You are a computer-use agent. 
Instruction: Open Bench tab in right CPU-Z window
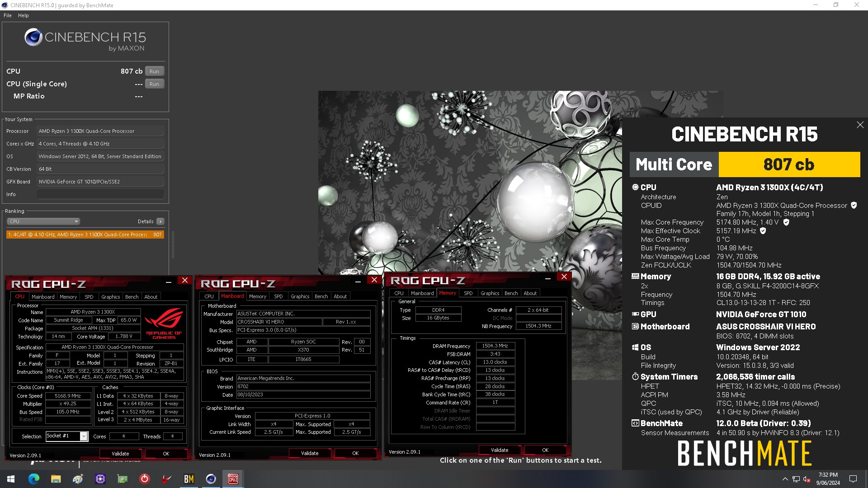(x=511, y=293)
